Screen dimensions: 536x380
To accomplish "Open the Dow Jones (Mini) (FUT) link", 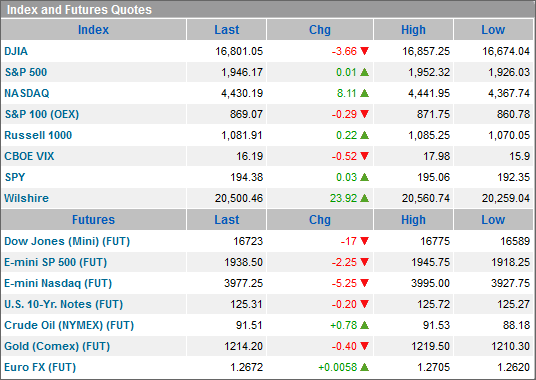I will coord(67,241).
